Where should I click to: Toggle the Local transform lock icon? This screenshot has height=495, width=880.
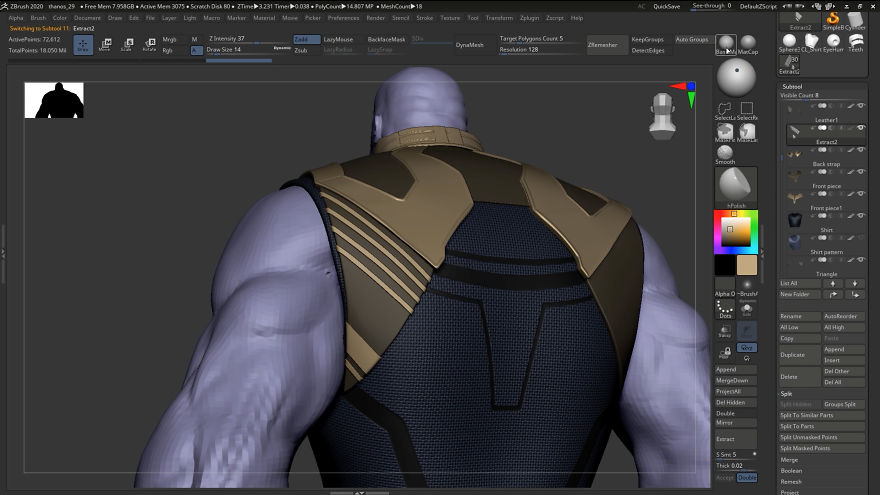pos(725,353)
